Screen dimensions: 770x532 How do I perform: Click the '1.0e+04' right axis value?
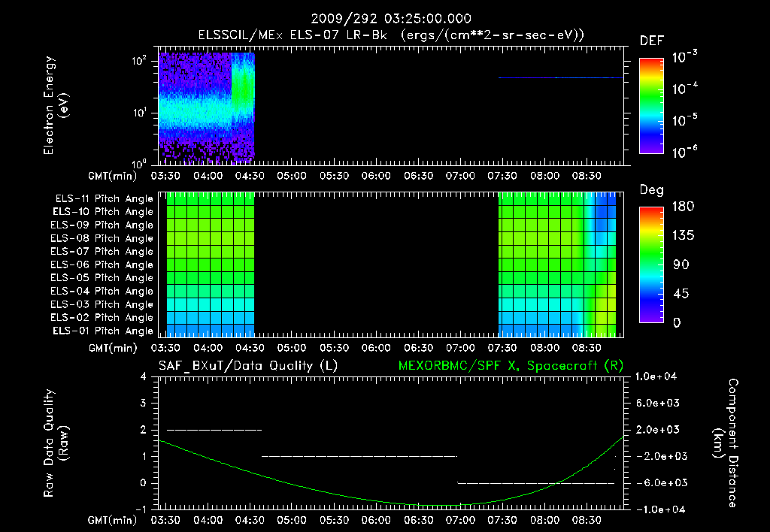point(656,376)
